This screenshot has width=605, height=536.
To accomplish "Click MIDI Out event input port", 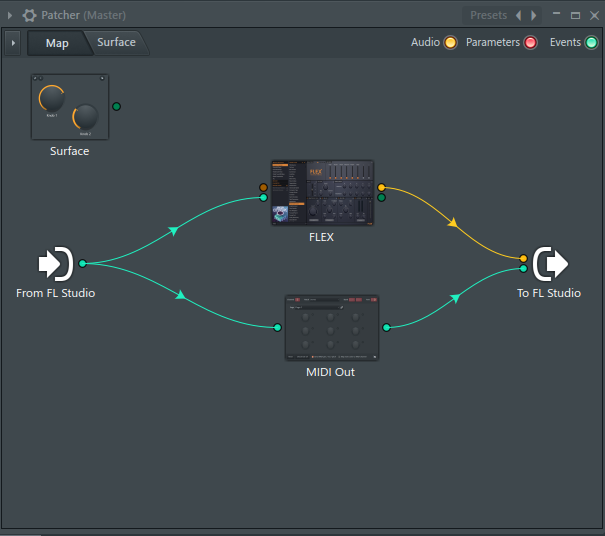I will (277, 328).
